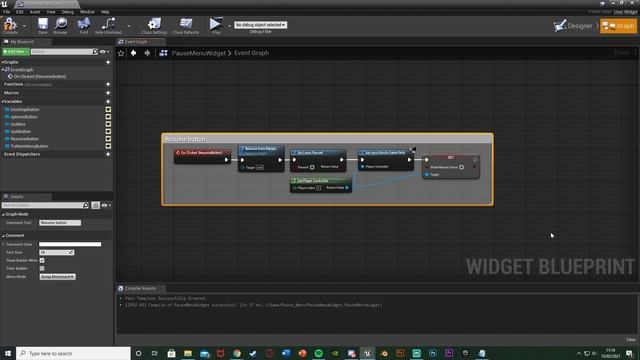Navigate forward with the right arrow
The width and height of the screenshot is (640, 360).
[x=147, y=53]
